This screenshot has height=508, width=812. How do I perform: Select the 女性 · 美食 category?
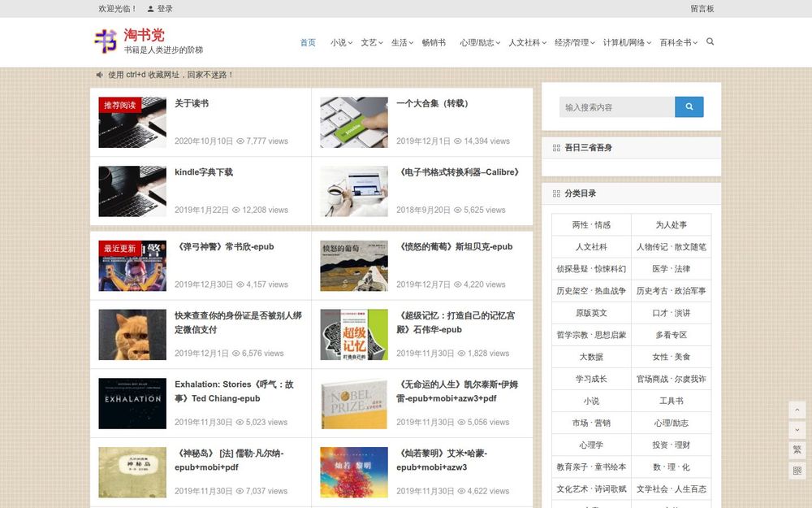coord(672,357)
